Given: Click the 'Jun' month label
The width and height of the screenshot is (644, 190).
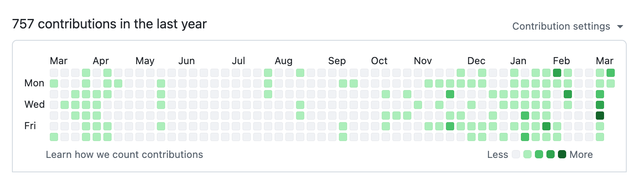Looking at the screenshot, I should [x=187, y=61].
